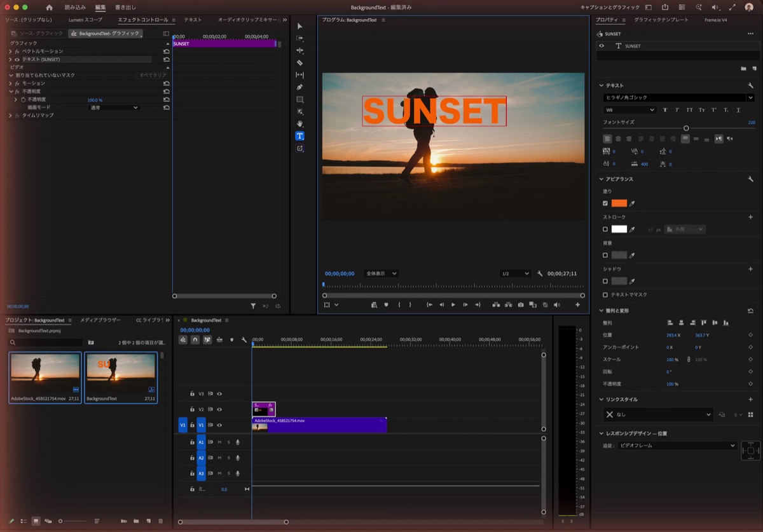This screenshot has height=532, width=763.
Task: Enable the Shadow checkbox
Action: tap(605, 281)
